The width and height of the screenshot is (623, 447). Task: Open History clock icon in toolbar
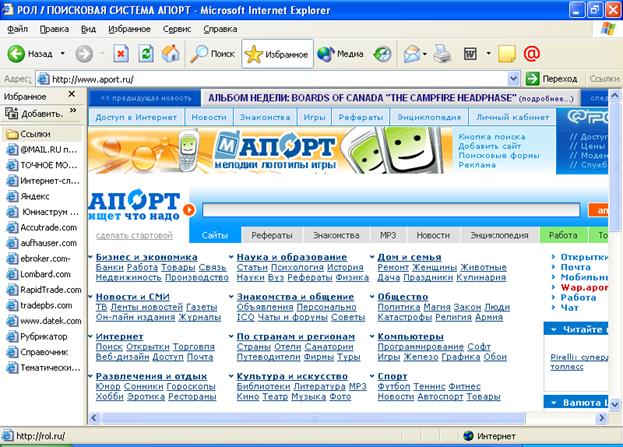pyautogui.click(x=382, y=54)
